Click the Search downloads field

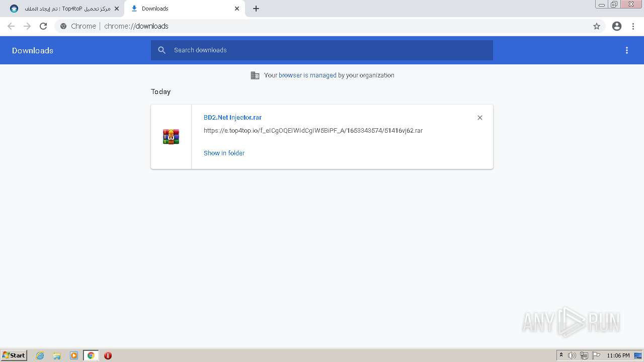coord(322,50)
